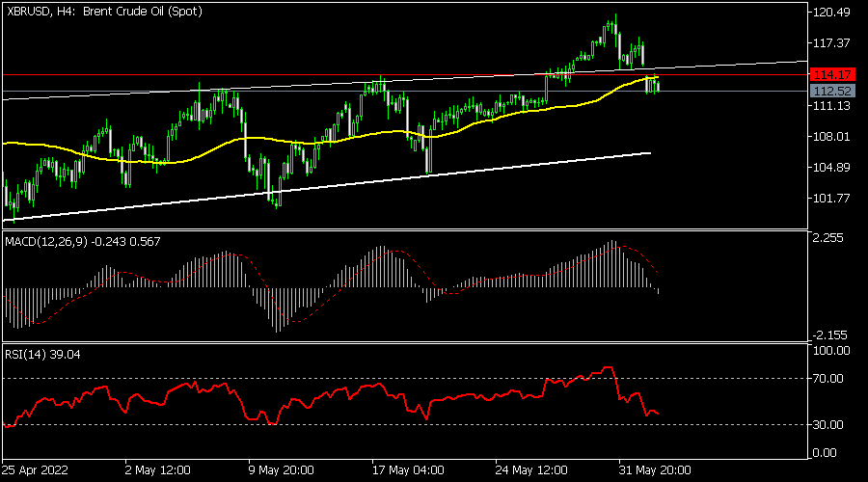Image resolution: width=868 pixels, height=482 pixels.
Task: Click the 100.00 RSI scale value
Action: tap(831, 351)
